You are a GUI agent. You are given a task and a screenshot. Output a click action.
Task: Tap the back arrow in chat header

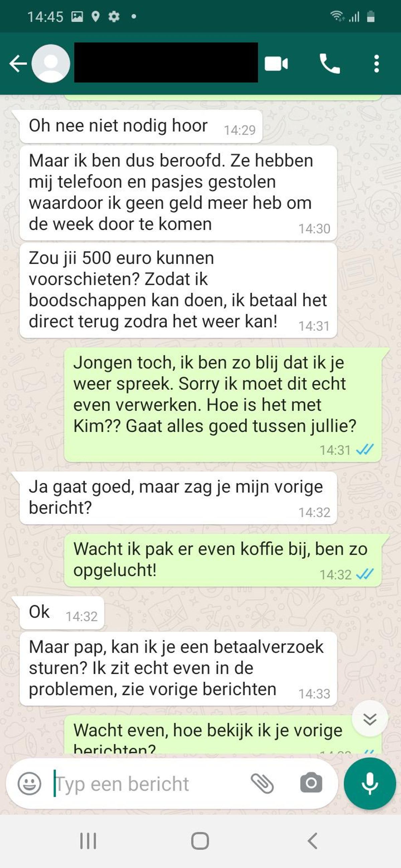click(x=18, y=63)
